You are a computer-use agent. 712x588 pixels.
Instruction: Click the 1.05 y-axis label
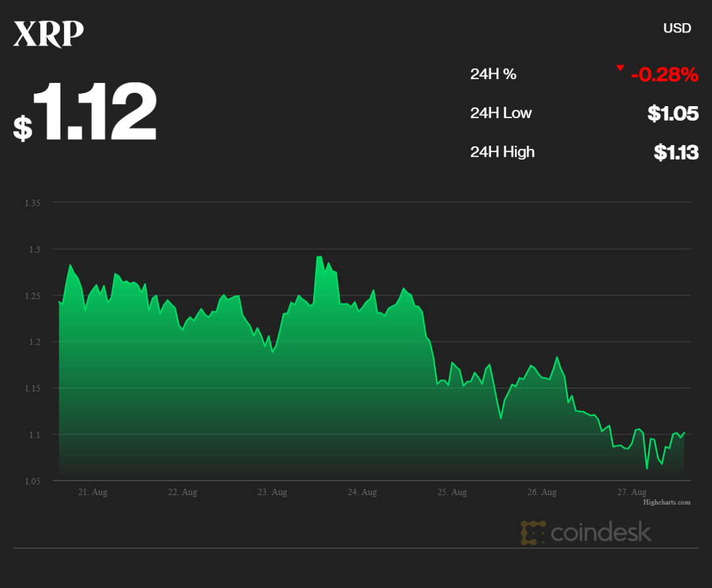32,481
